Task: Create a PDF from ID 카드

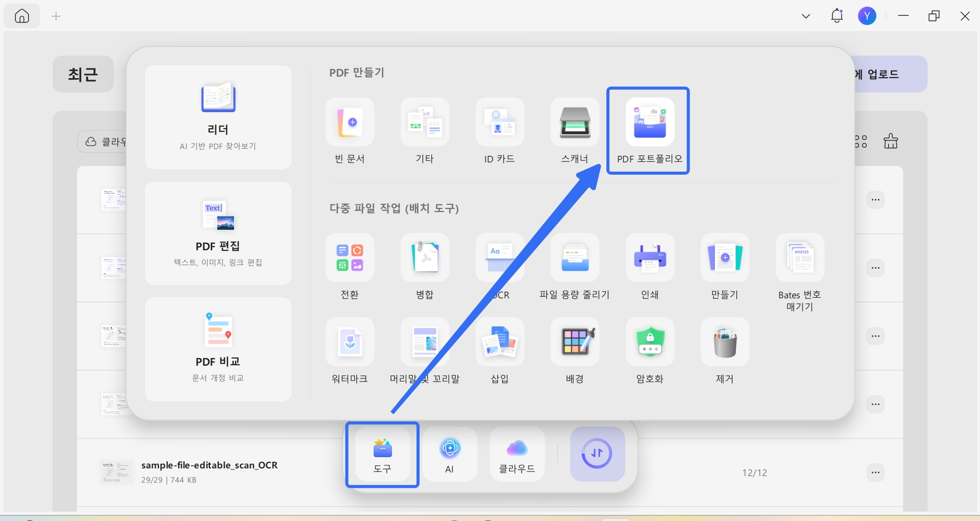Action: (x=499, y=123)
